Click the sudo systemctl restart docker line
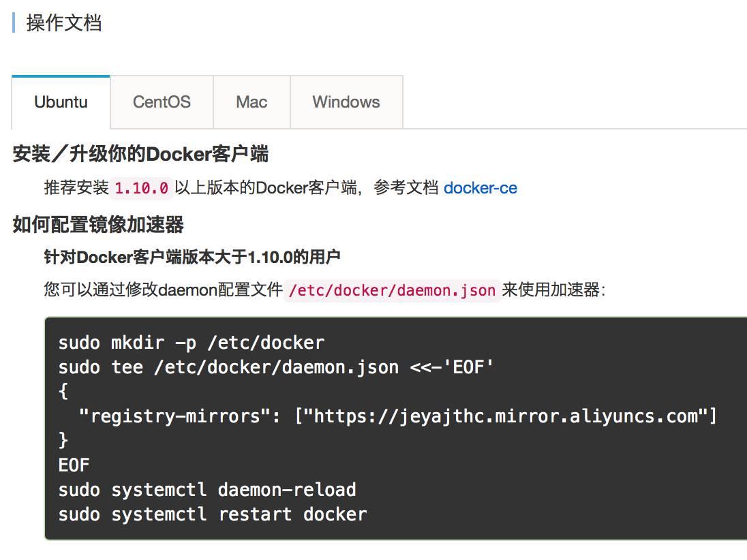The image size is (747, 560). (x=213, y=514)
